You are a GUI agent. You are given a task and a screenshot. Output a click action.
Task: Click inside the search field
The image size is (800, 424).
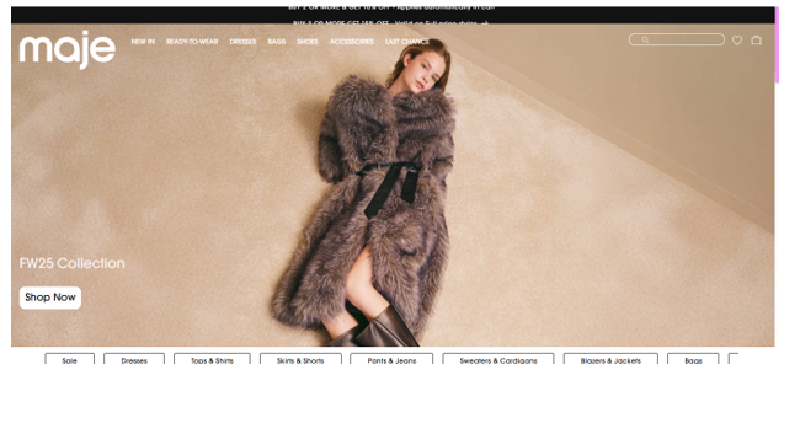click(x=685, y=40)
